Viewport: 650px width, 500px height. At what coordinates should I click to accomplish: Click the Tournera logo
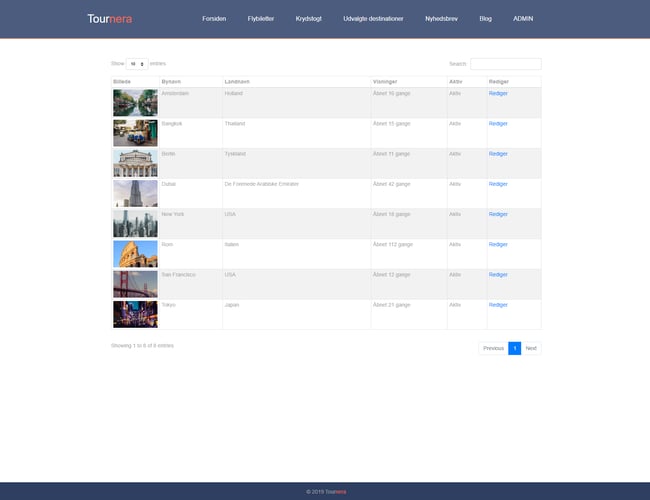click(109, 19)
